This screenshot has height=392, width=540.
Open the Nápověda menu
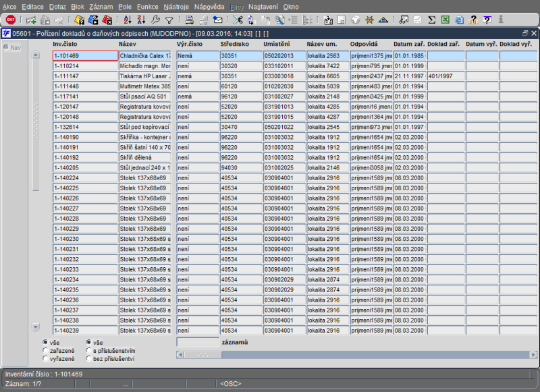[x=209, y=6]
